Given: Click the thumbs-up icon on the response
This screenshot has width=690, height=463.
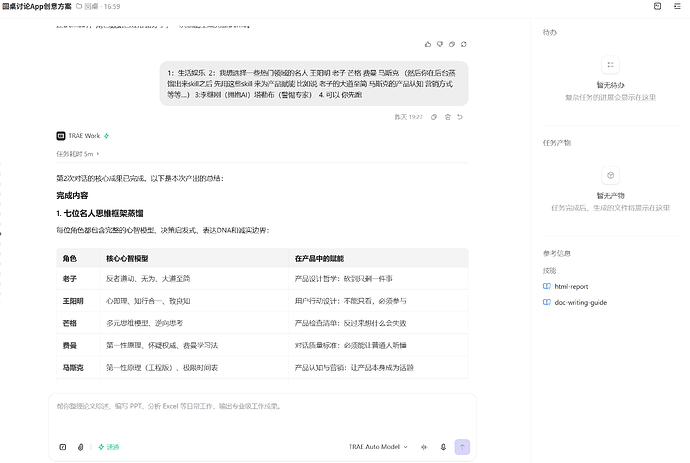Looking at the screenshot, I should coord(428,44).
